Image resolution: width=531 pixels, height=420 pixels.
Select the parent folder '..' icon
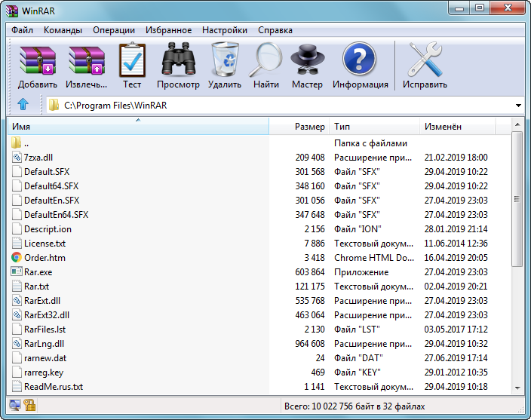point(17,143)
